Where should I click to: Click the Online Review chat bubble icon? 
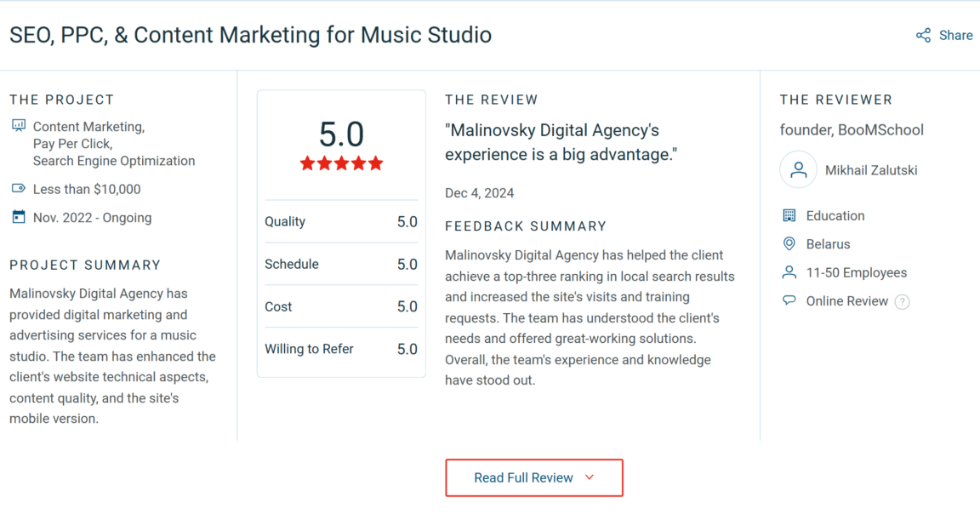coord(789,300)
